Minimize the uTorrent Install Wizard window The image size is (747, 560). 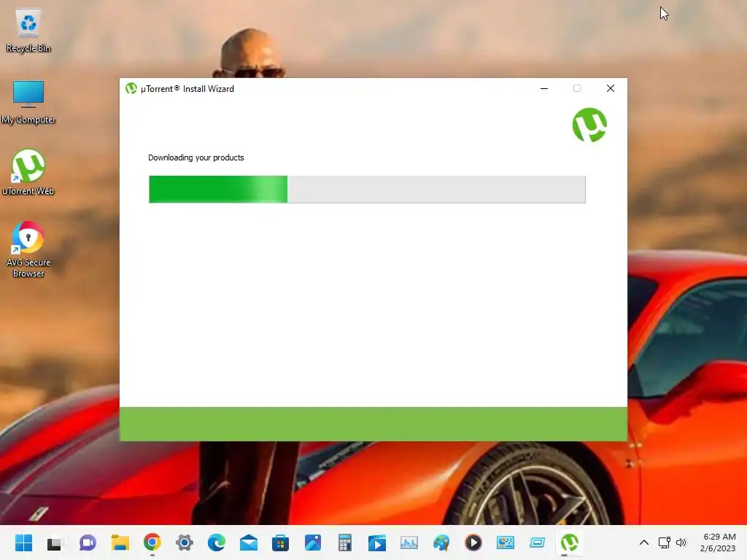(544, 88)
